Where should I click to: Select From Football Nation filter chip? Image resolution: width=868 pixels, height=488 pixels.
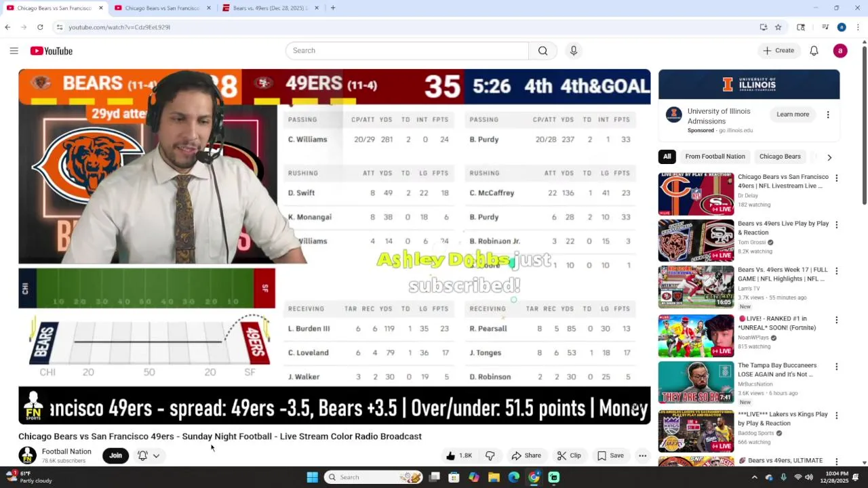(715, 157)
